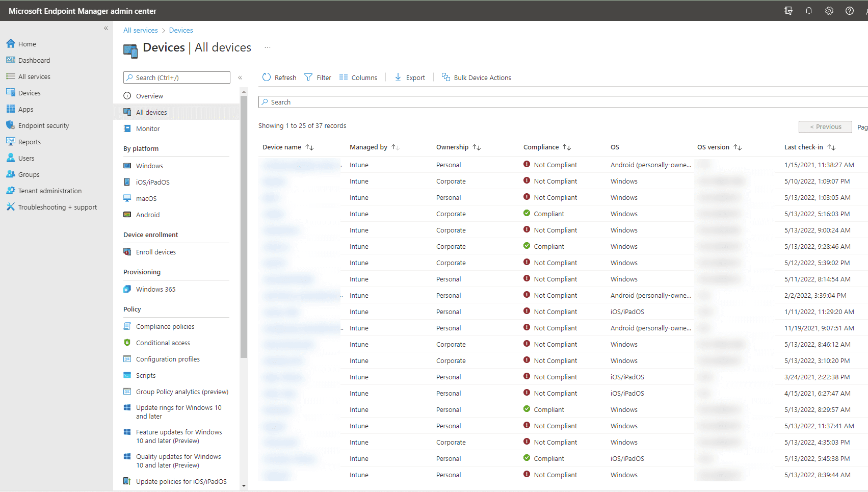Image resolution: width=868 pixels, height=492 pixels.
Task: Click the help question mark icon
Action: point(849,11)
